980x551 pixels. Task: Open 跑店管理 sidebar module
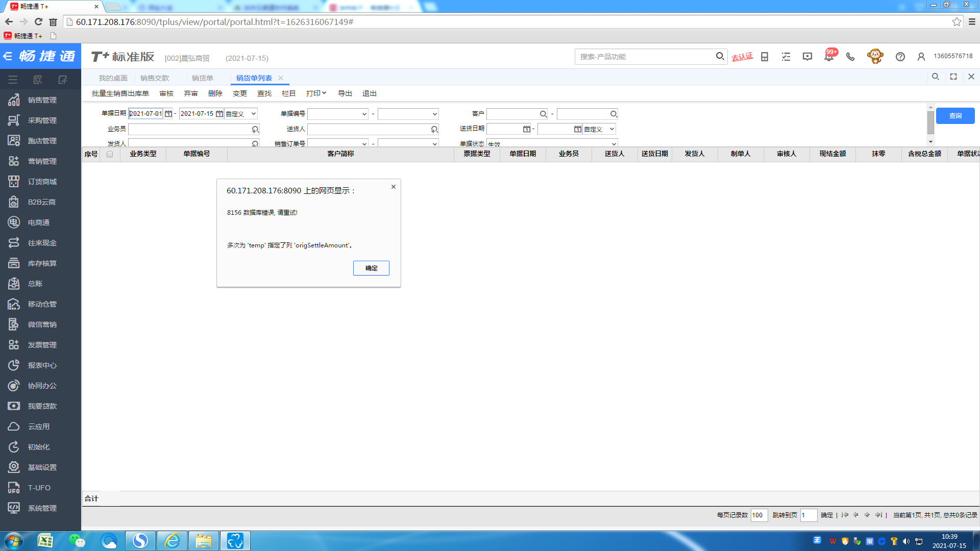click(41, 141)
